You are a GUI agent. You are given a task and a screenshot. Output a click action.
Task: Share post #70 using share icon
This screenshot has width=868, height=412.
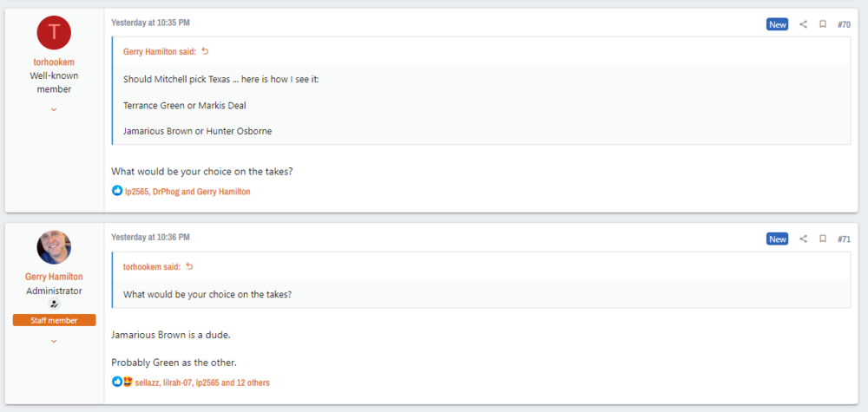pyautogui.click(x=803, y=24)
